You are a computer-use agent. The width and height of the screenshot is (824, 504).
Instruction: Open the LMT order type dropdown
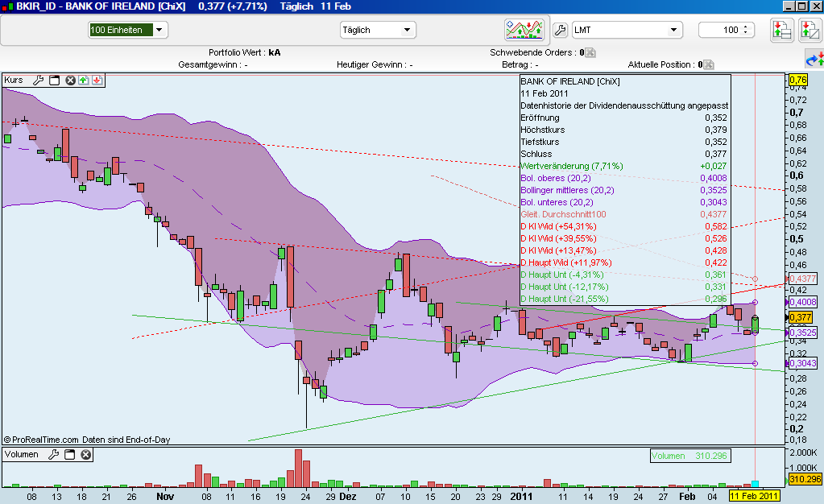[673, 30]
